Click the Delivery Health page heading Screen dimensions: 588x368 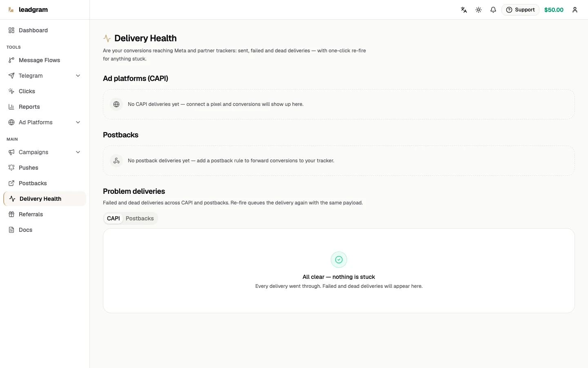[x=145, y=38]
